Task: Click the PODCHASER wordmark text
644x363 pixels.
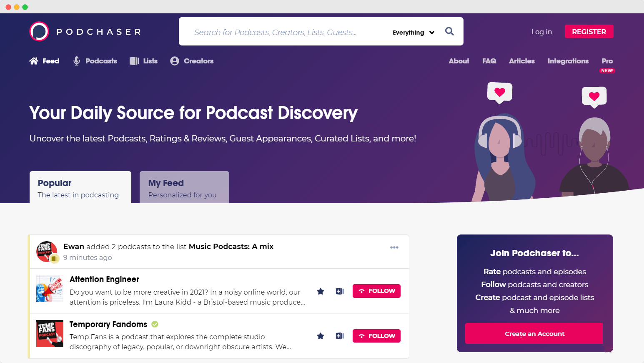Action: (99, 32)
